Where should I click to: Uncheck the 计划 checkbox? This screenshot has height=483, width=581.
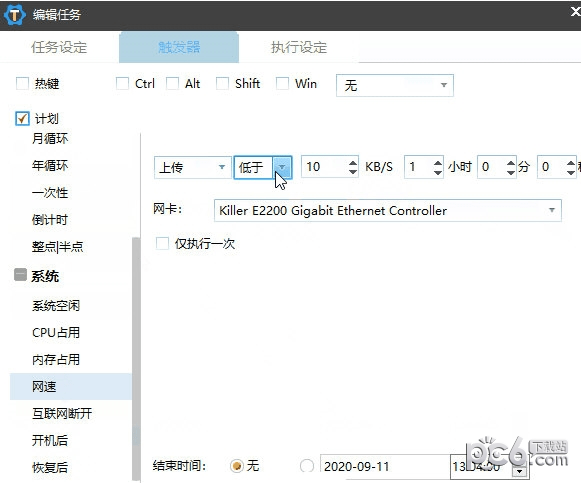[22, 119]
